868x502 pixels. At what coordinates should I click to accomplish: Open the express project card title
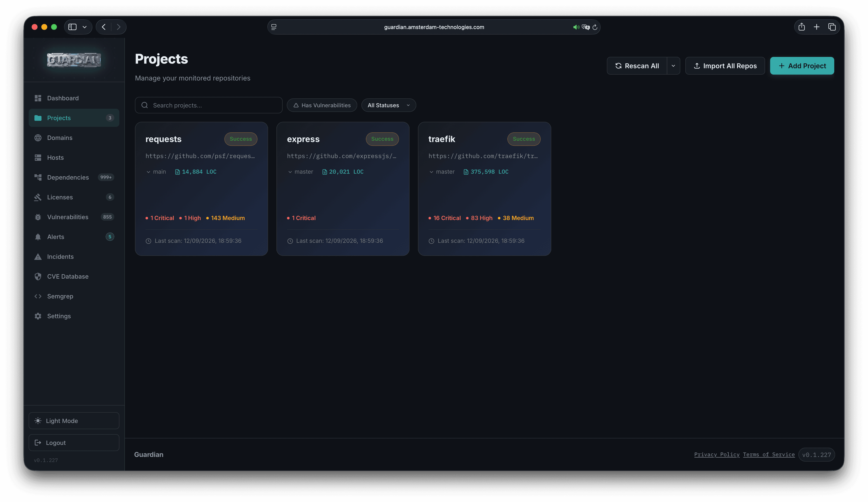pos(303,139)
